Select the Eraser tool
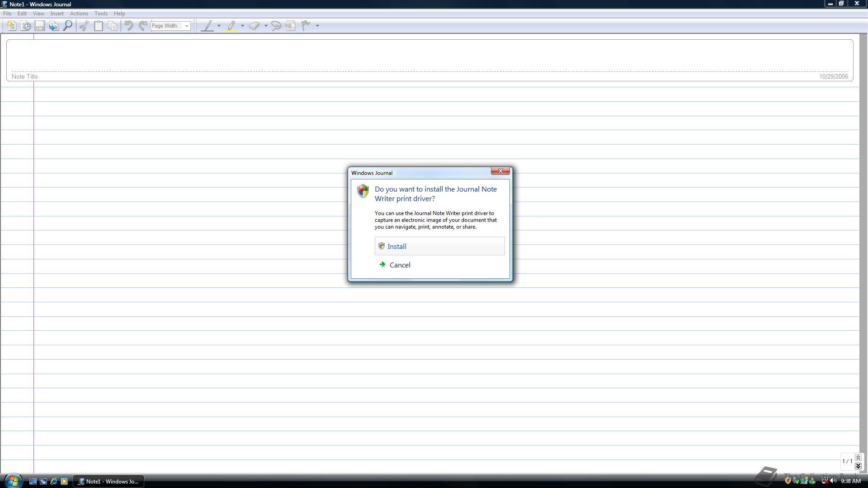This screenshot has width=868, height=488. (x=255, y=26)
